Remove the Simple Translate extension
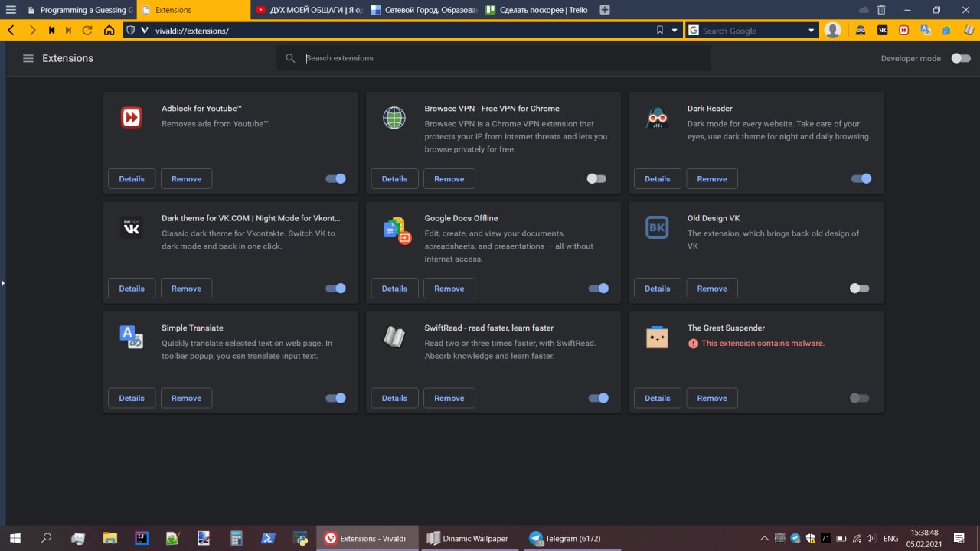This screenshot has width=980, height=551. (186, 398)
